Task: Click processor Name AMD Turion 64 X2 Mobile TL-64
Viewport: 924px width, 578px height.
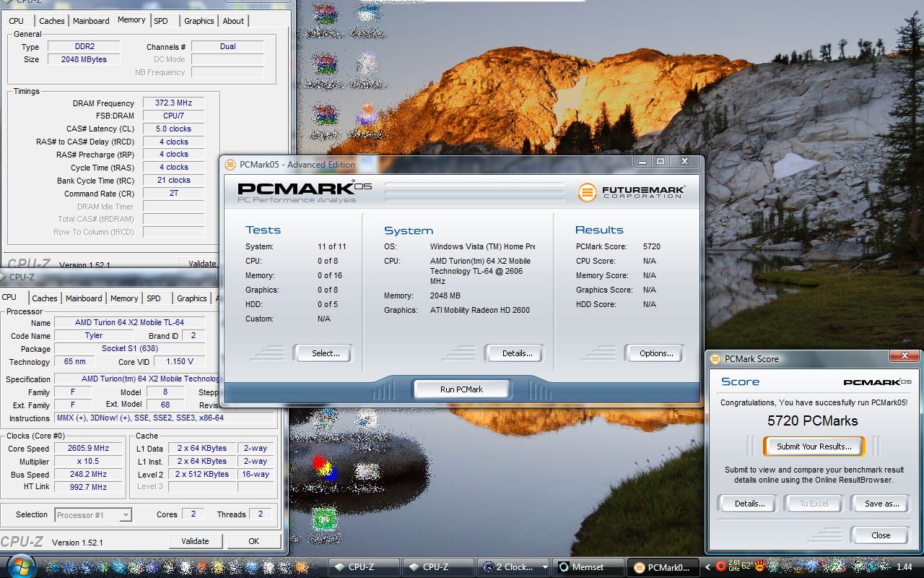Action: coord(129,322)
